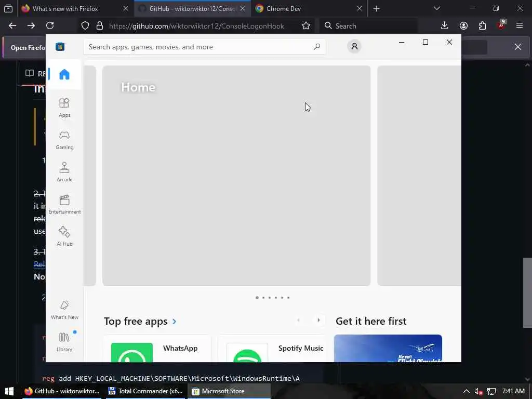The width and height of the screenshot is (532, 399).
Task: Open Firefox View icon
Action: click(8, 9)
